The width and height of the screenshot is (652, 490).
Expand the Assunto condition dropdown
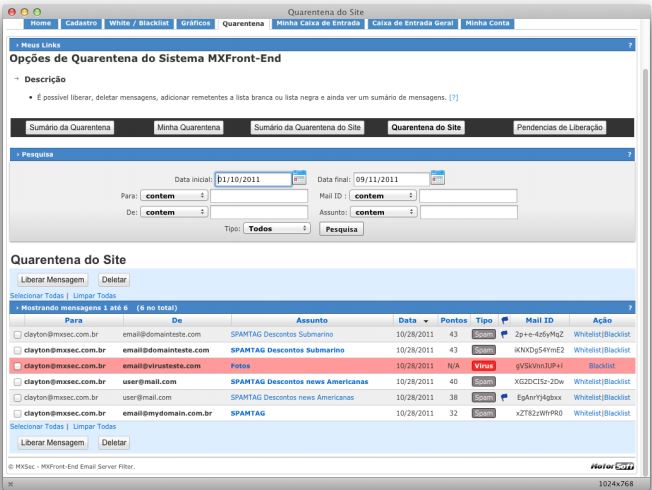pyautogui.click(x=384, y=212)
